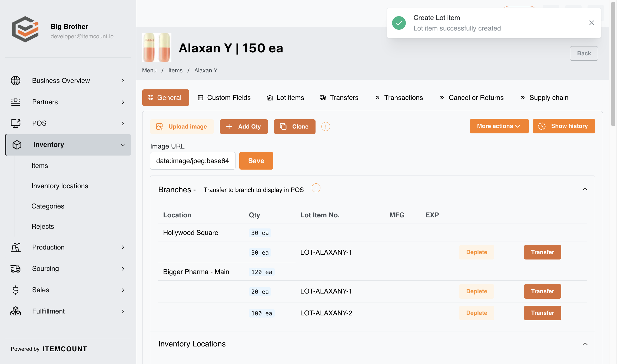617x364 pixels.
Task: Click info icon next to Clone
Action: click(326, 126)
